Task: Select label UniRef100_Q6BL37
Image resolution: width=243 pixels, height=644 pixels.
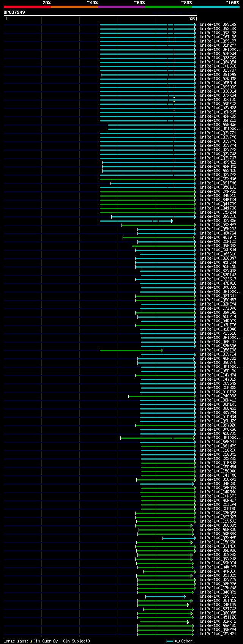Action: click(218, 342)
